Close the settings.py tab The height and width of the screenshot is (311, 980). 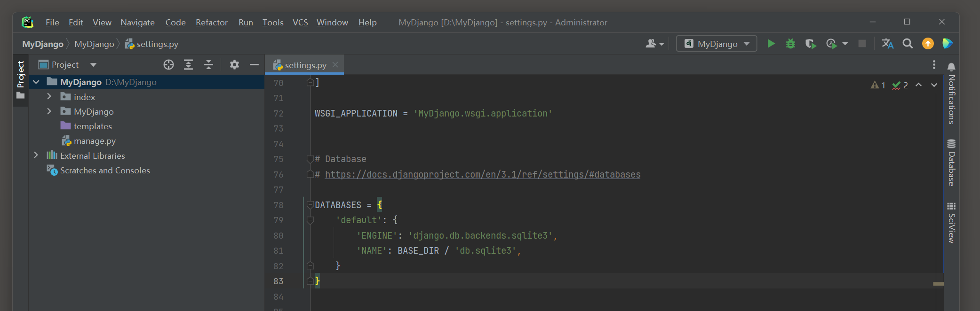[x=335, y=65]
